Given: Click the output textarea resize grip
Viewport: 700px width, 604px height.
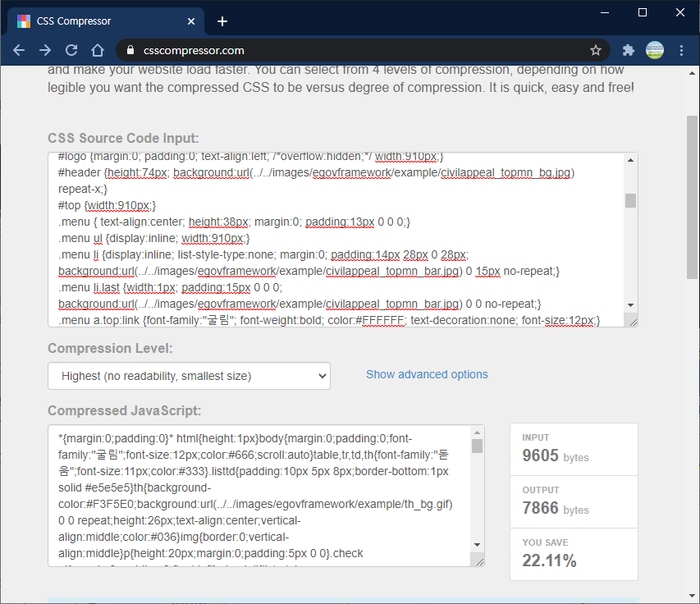Looking at the screenshot, I should click(479, 561).
